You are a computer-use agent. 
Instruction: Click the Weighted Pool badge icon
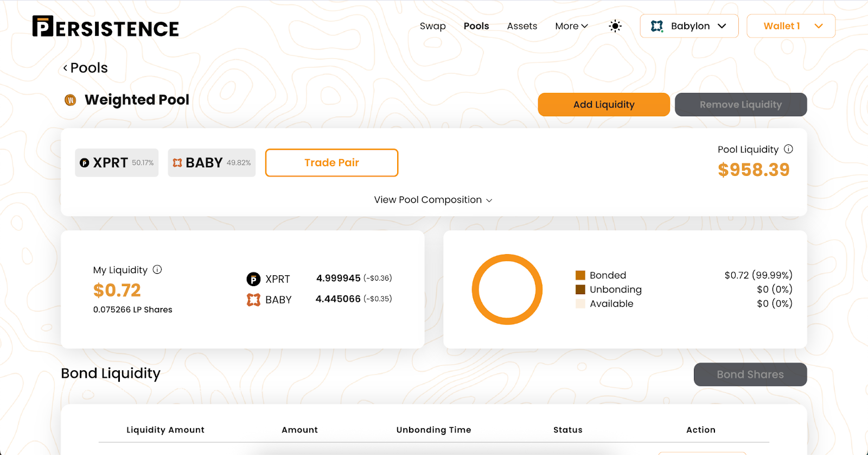pos(71,100)
